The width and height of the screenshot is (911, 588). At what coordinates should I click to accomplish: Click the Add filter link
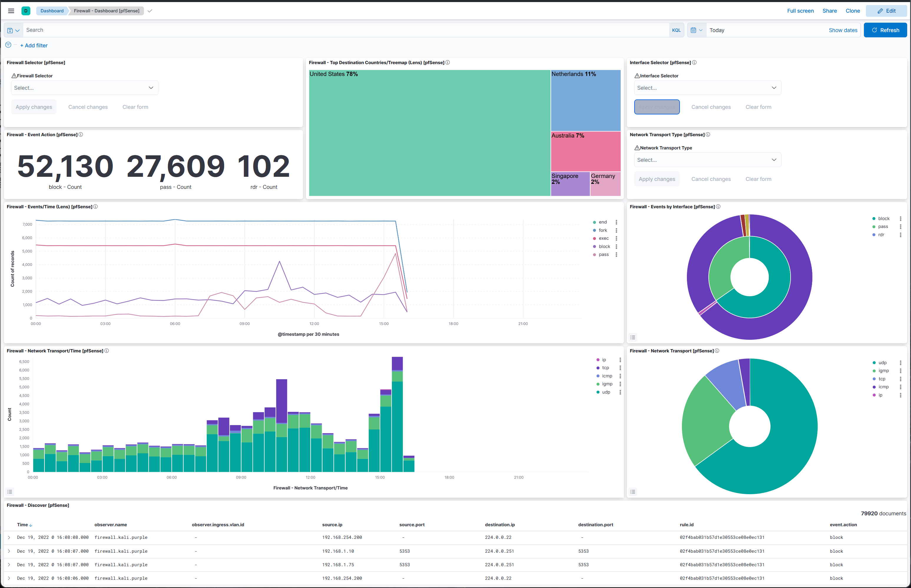(x=34, y=45)
